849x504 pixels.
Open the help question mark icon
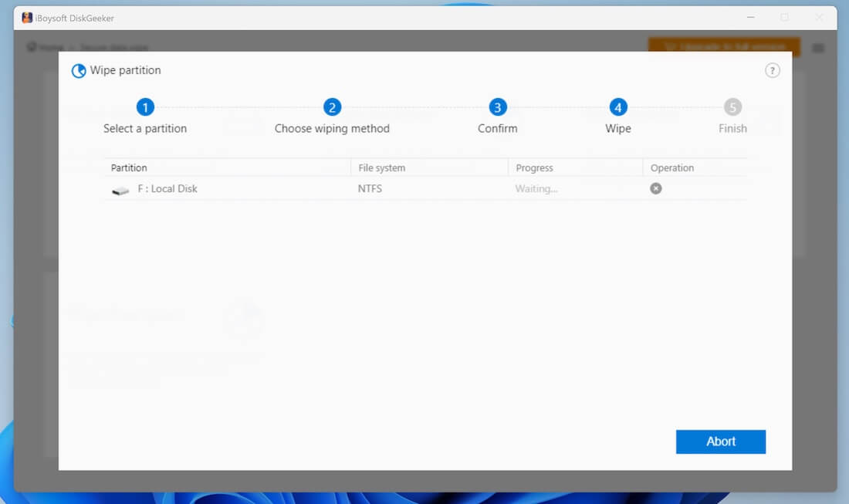click(772, 70)
